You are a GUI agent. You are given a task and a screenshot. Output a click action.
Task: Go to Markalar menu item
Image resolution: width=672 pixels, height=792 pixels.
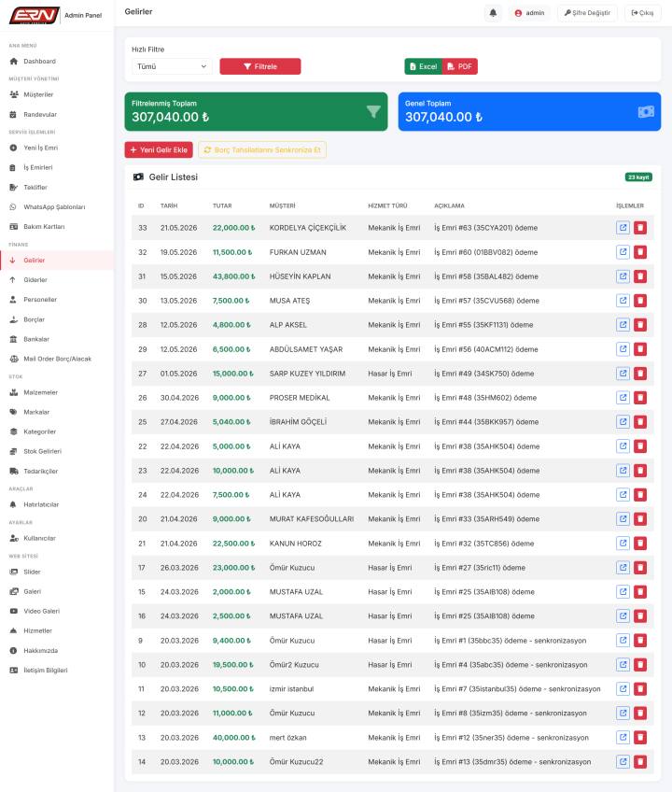coord(57,412)
